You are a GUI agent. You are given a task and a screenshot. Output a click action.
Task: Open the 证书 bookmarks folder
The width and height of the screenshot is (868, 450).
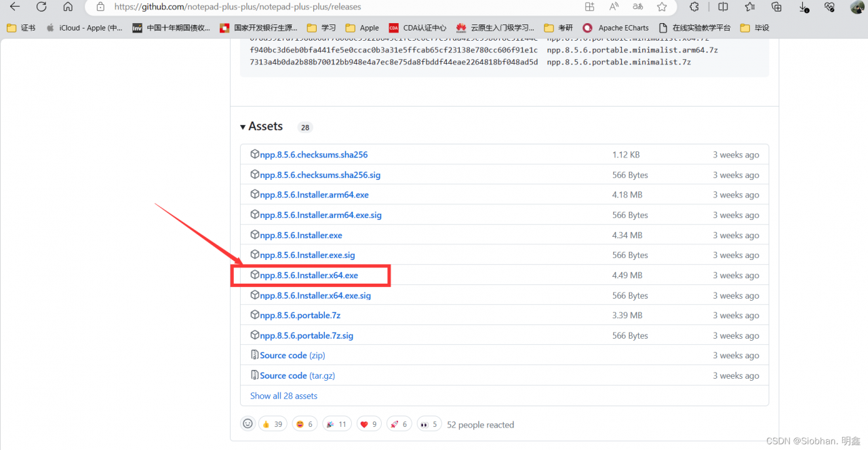pyautogui.click(x=21, y=28)
